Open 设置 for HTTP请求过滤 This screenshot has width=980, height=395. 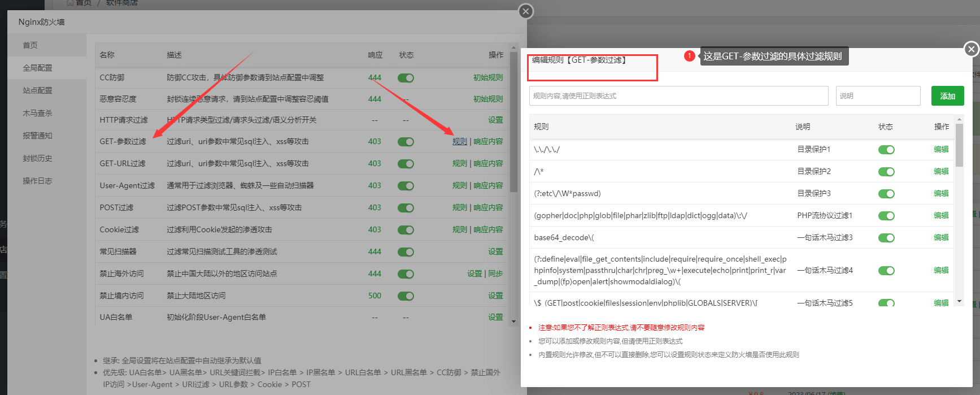495,120
